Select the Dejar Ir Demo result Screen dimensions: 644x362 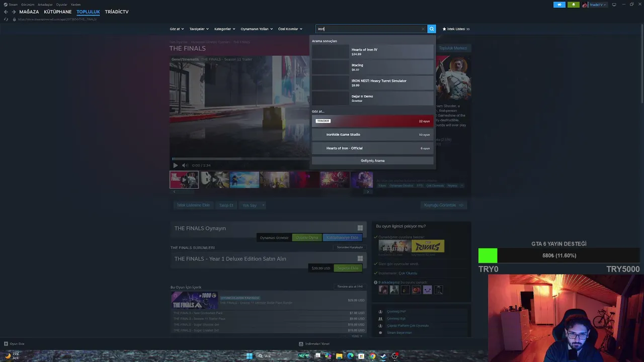tap(372, 98)
